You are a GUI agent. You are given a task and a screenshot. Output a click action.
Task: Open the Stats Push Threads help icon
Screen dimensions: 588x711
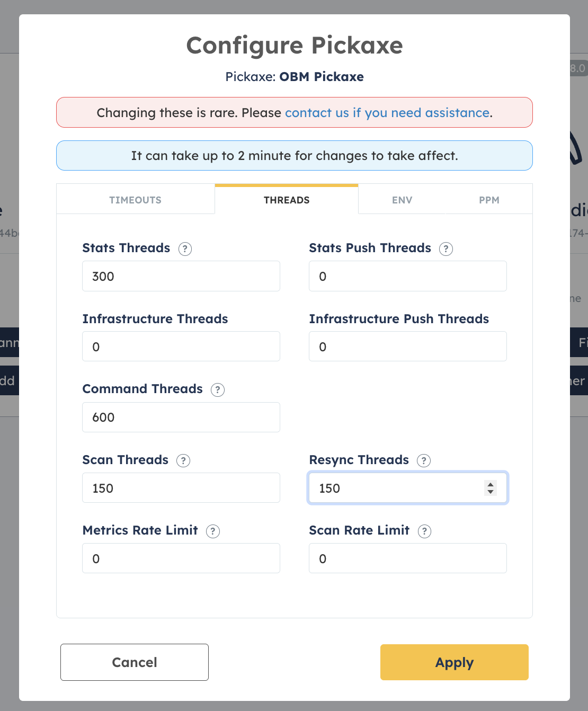click(446, 248)
